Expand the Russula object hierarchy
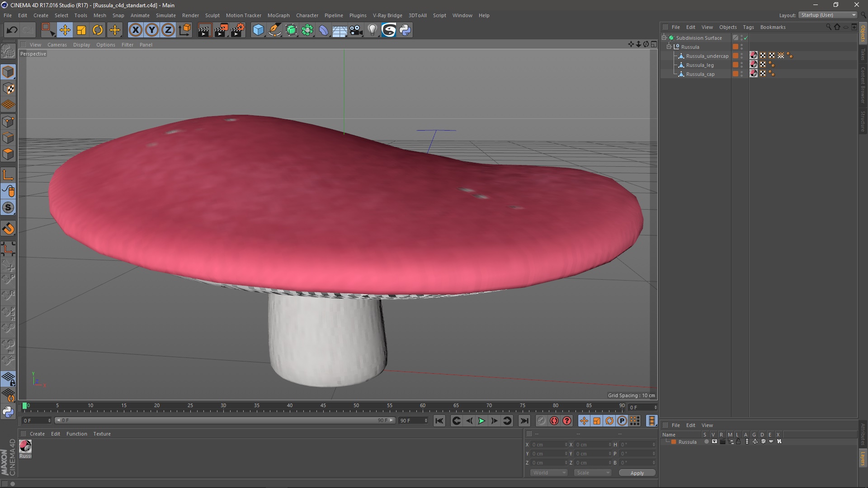 coord(670,47)
